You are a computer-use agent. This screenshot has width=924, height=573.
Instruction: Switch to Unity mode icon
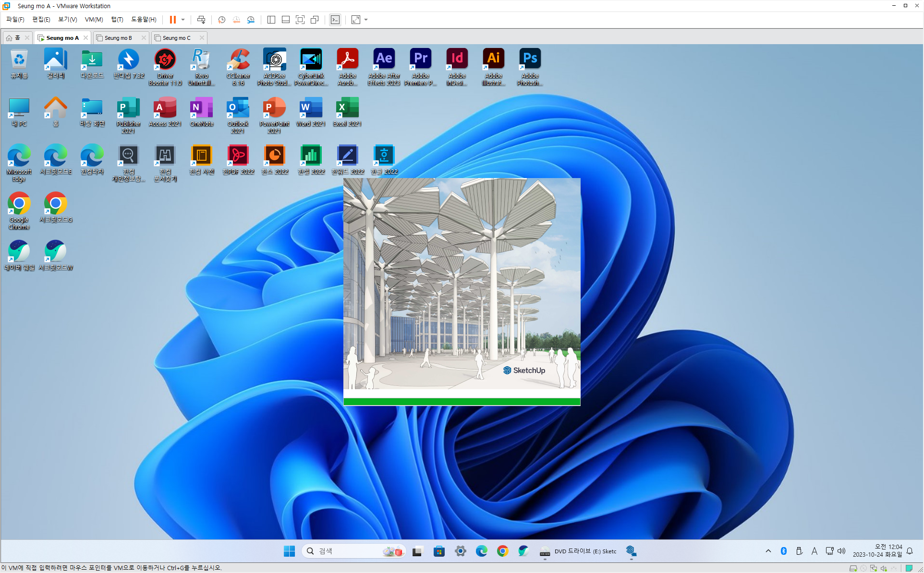click(x=315, y=20)
